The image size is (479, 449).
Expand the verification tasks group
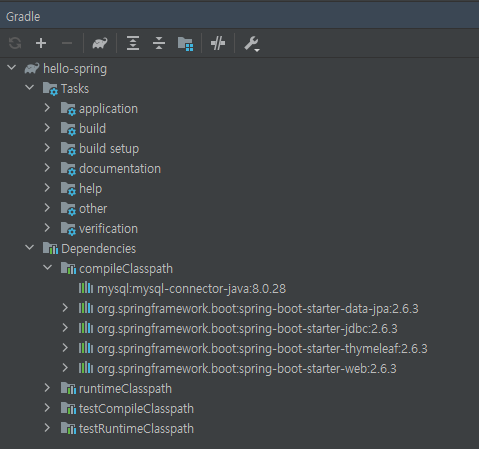click(x=47, y=228)
